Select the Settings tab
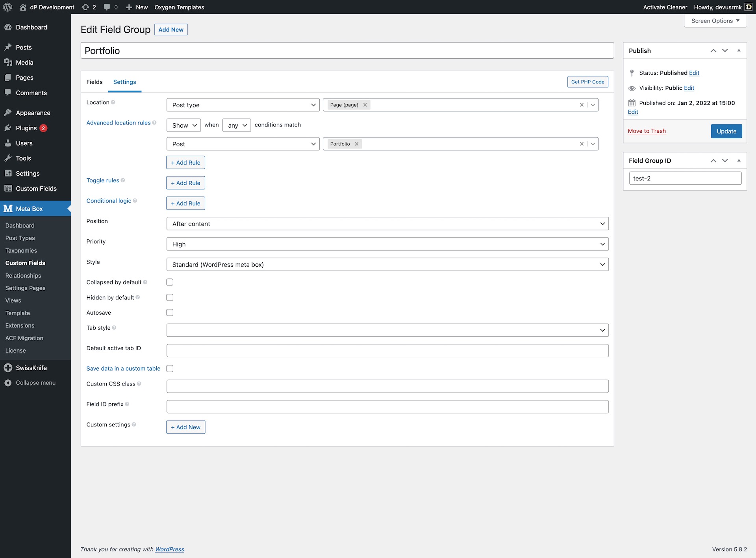 click(124, 82)
